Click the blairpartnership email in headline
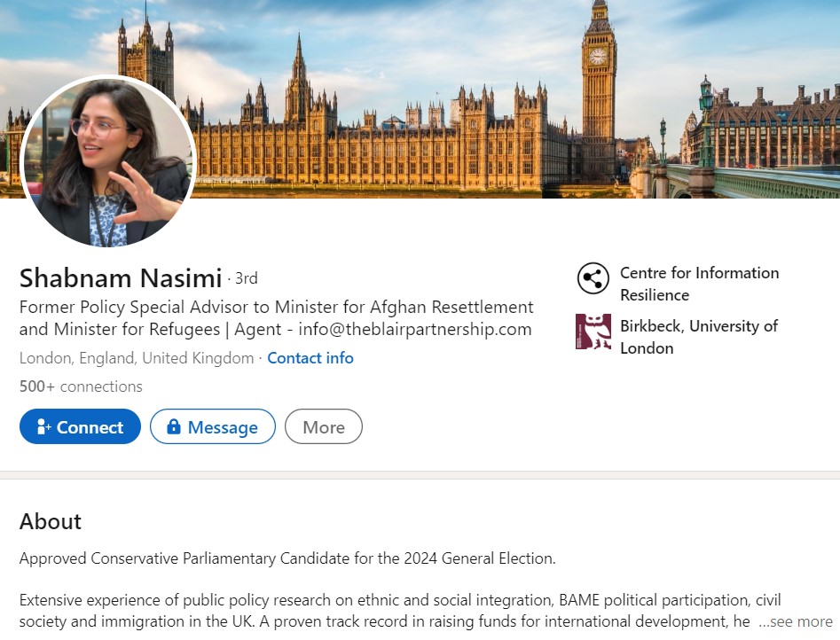840x640 pixels. point(415,330)
